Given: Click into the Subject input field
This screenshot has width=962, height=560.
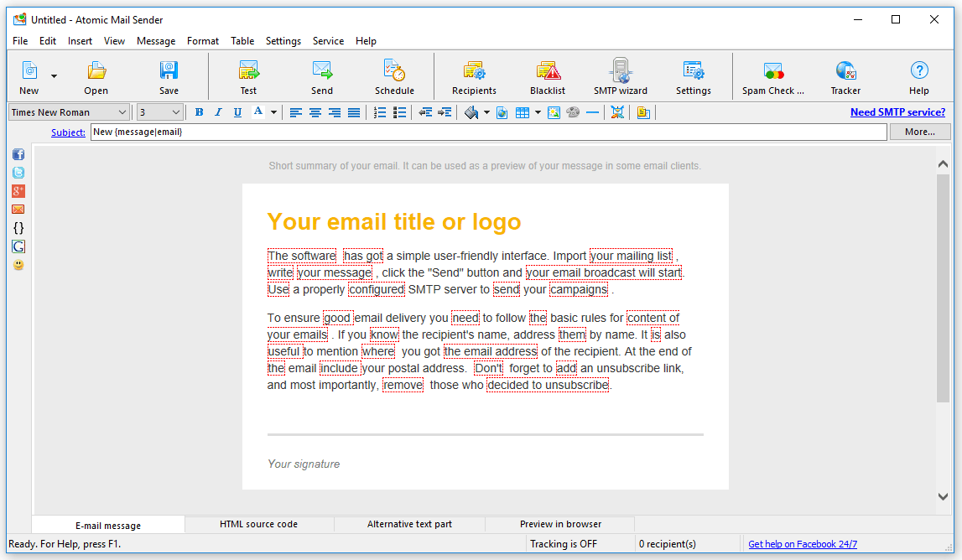Looking at the screenshot, I should tap(489, 132).
